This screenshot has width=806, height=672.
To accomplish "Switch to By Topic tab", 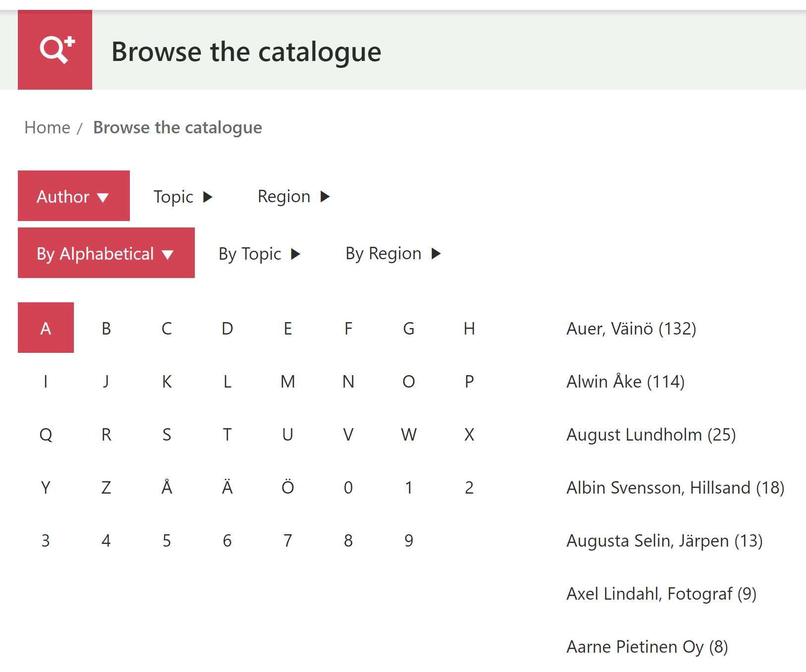I will pos(259,254).
